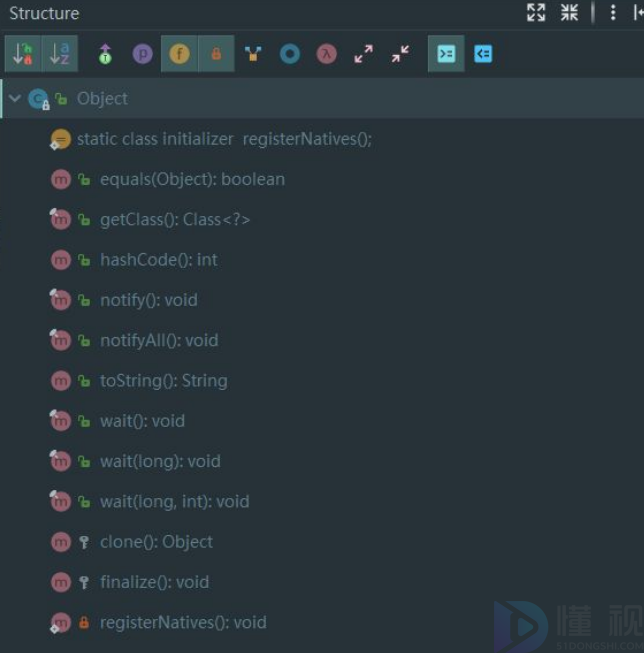Click the private lock icon beside registerNatives()
This screenshot has height=653, width=644.
coord(84,622)
